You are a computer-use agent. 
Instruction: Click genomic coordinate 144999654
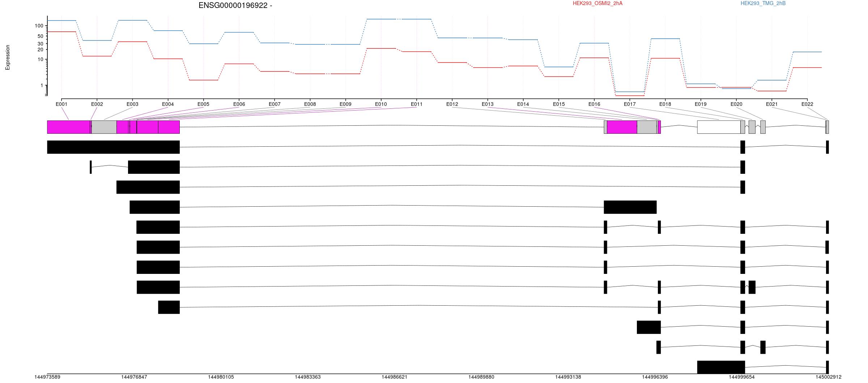pos(742,377)
